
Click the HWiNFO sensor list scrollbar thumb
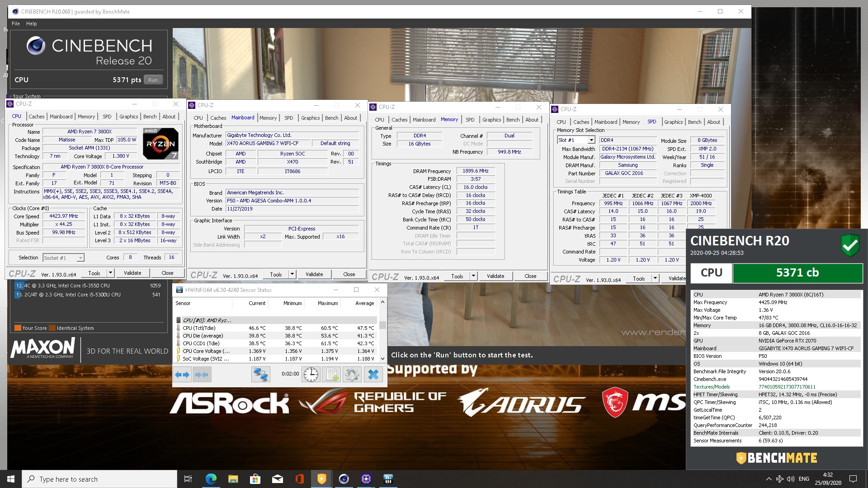[382, 324]
